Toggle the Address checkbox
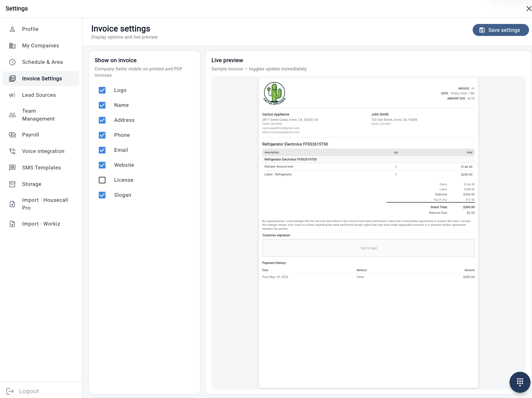The height and width of the screenshot is (398, 532). coord(102,120)
